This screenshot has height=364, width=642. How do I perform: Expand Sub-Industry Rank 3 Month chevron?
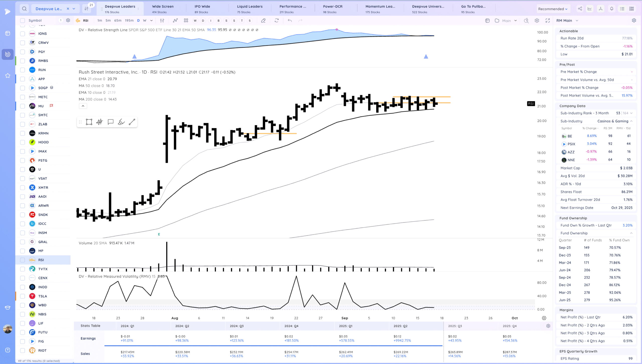631,113
